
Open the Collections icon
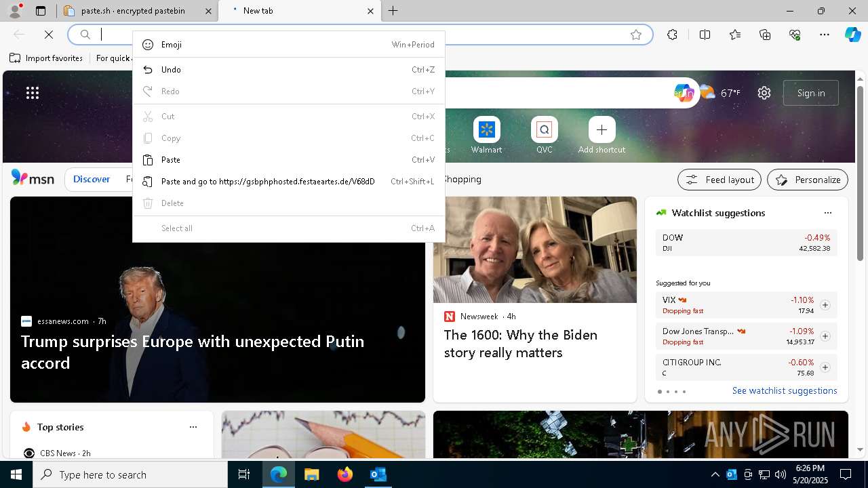point(765,35)
